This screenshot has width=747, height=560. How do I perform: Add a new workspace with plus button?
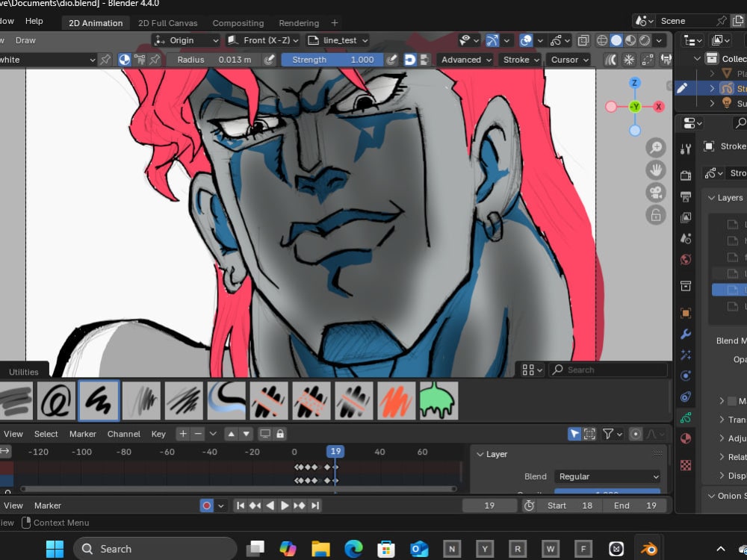click(335, 23)
